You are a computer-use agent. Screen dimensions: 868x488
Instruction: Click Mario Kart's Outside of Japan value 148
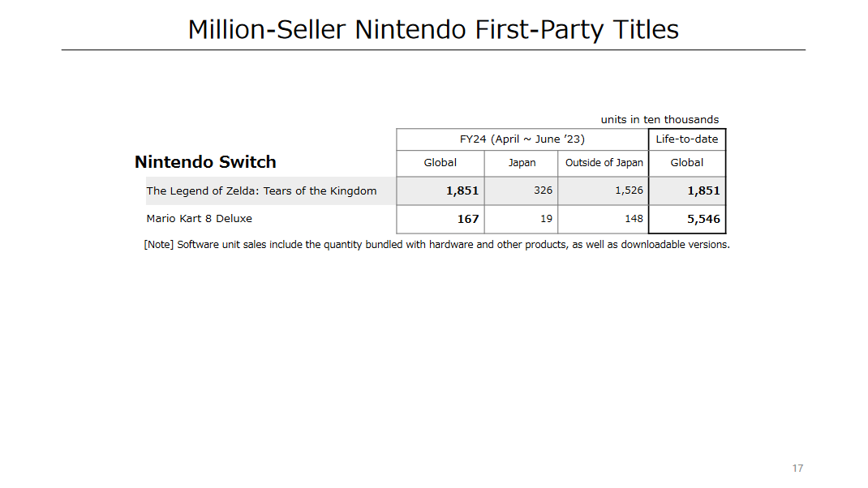coord(634,218)
